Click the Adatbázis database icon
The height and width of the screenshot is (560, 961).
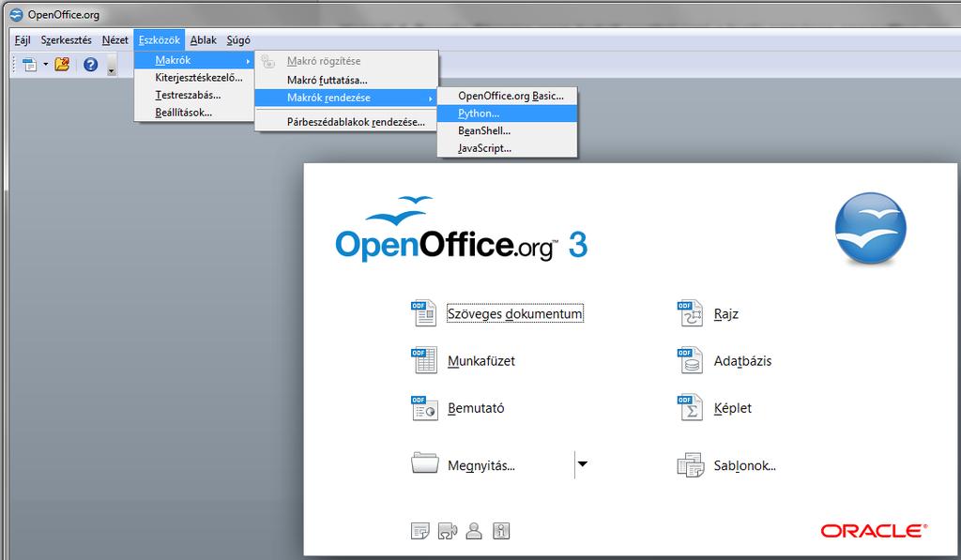click(x=690, y=359)
